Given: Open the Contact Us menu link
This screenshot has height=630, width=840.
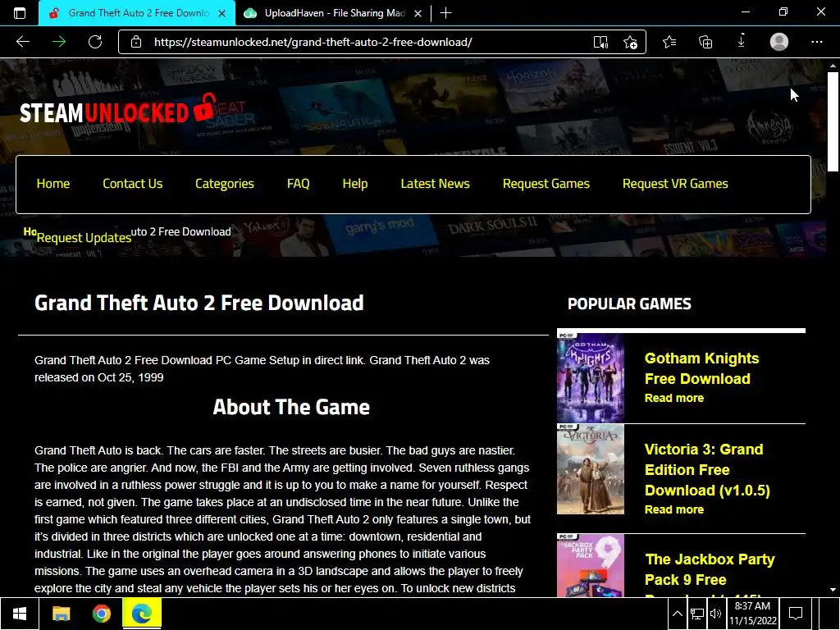Looking at the screenshot, I should point(132,184).
